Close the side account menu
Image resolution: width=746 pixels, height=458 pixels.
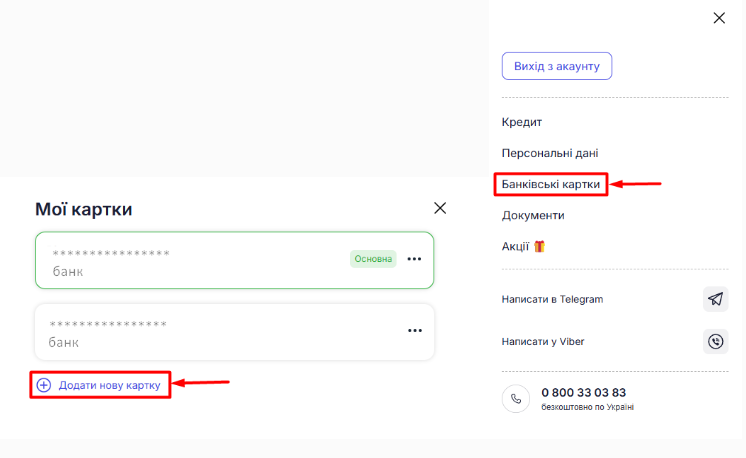coord(719,18)
